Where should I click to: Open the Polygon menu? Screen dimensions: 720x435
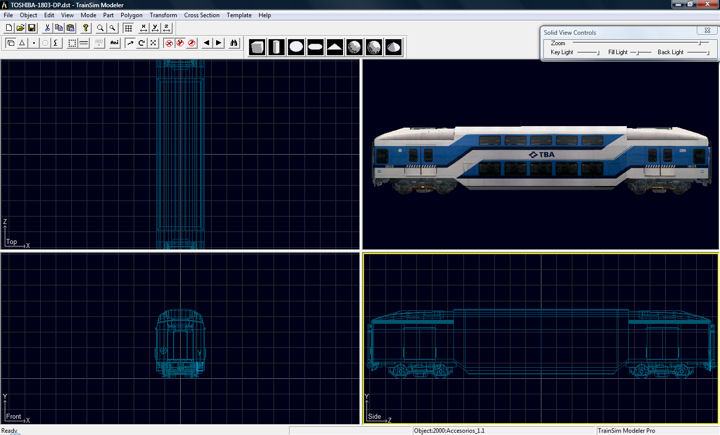pos(131,16)
